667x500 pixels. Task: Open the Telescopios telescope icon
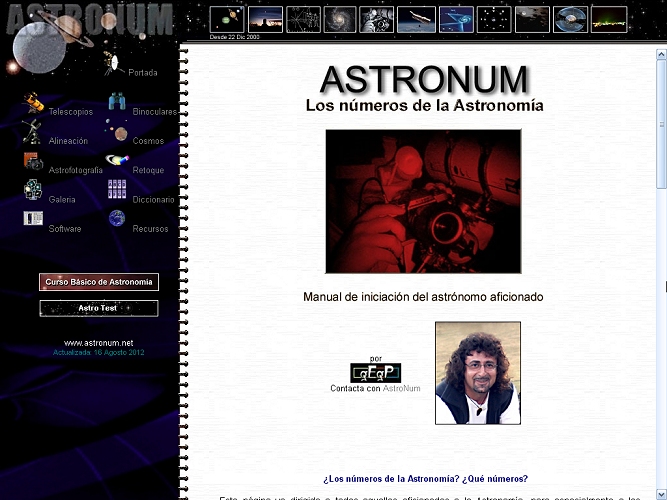[33, 104]
